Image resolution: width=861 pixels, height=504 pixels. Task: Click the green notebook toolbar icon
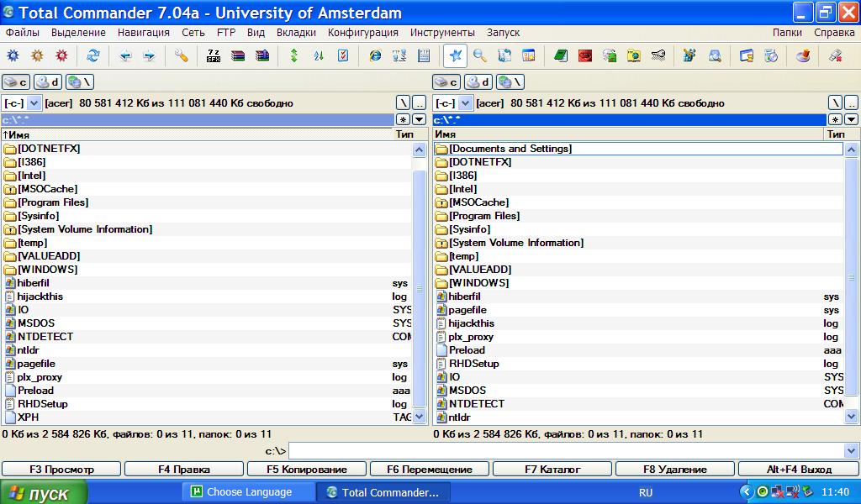point(560,56)
